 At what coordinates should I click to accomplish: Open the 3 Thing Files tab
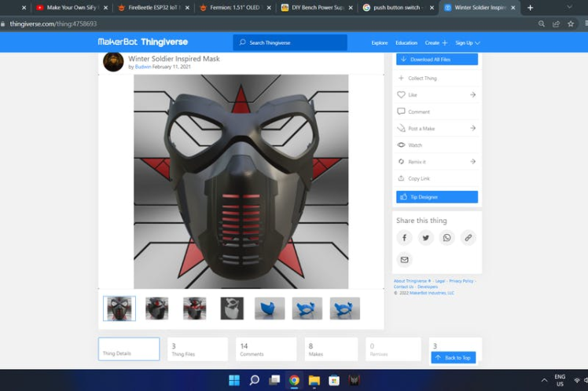pos(197,349)
